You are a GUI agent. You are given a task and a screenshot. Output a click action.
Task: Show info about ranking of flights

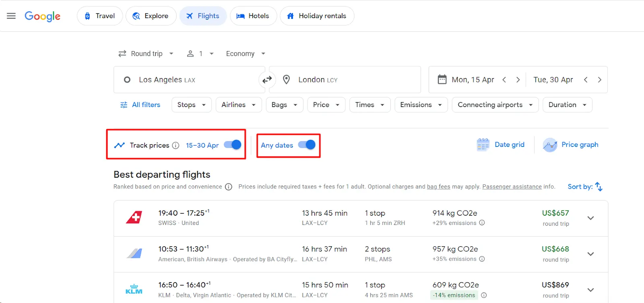tap(229, 187)
